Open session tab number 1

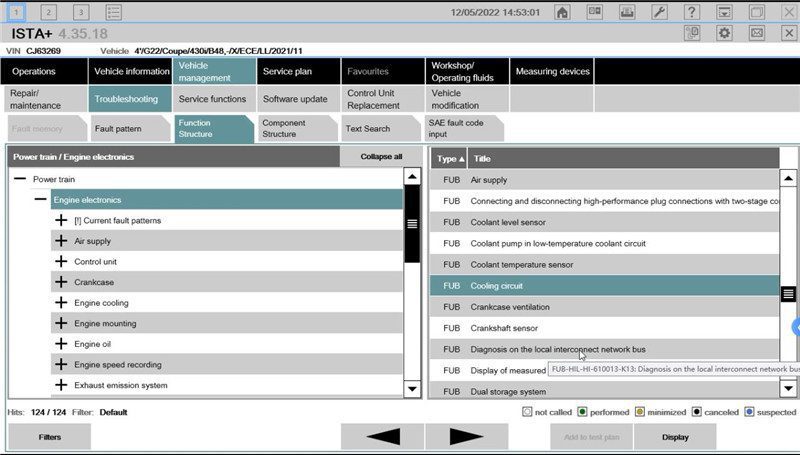(16, 12)
